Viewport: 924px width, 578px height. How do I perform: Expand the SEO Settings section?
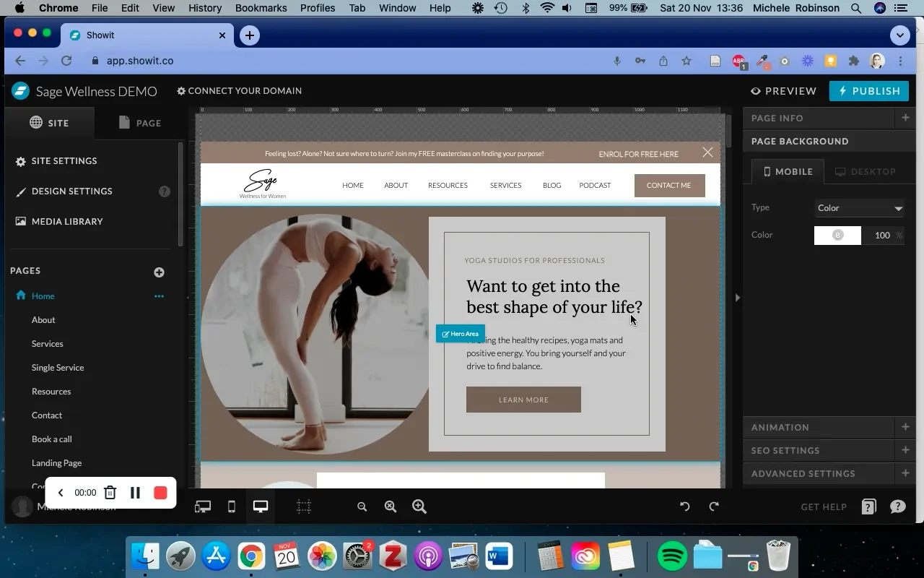(x=905, y=450)
